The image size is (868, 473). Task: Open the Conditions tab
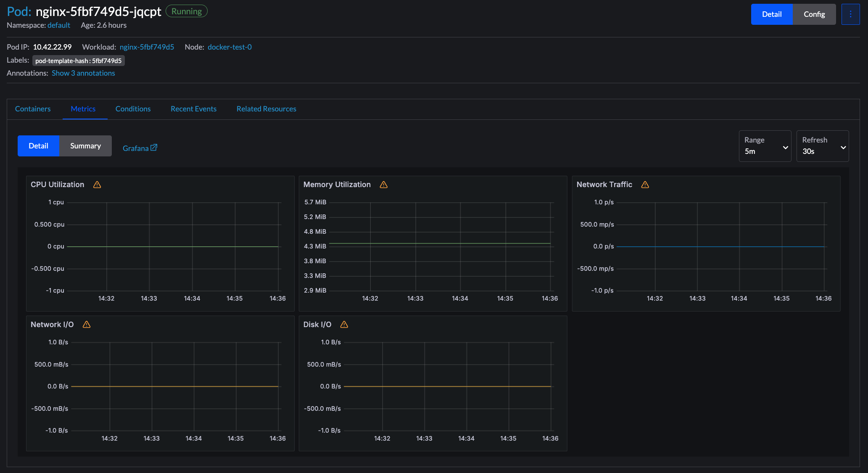133,109
